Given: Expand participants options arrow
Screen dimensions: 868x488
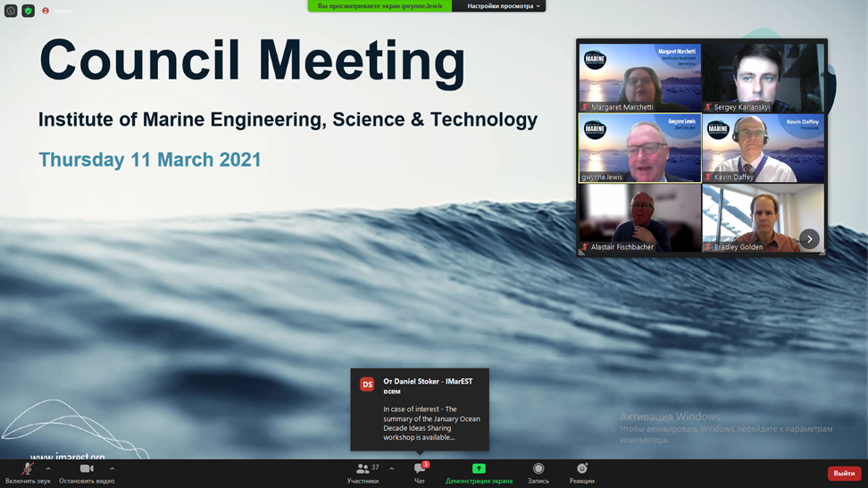Looking at the screenshot, I should point(391,468).
